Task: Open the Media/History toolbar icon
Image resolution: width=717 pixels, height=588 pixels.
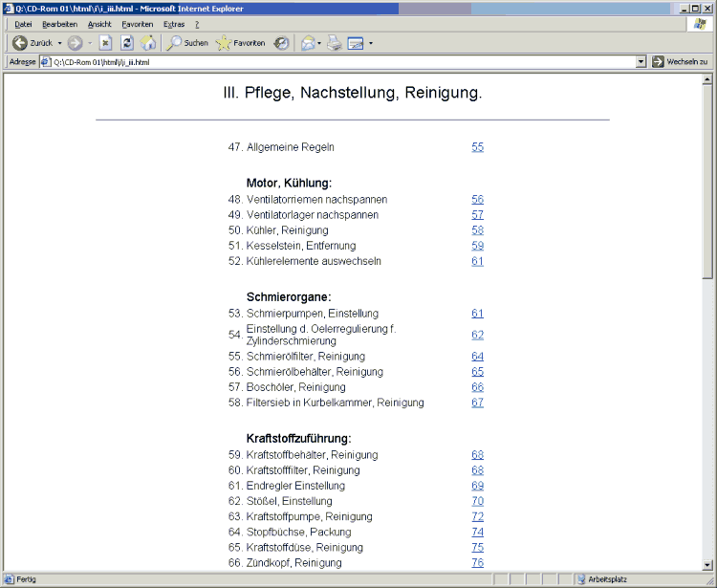Action: coord(281,43)
